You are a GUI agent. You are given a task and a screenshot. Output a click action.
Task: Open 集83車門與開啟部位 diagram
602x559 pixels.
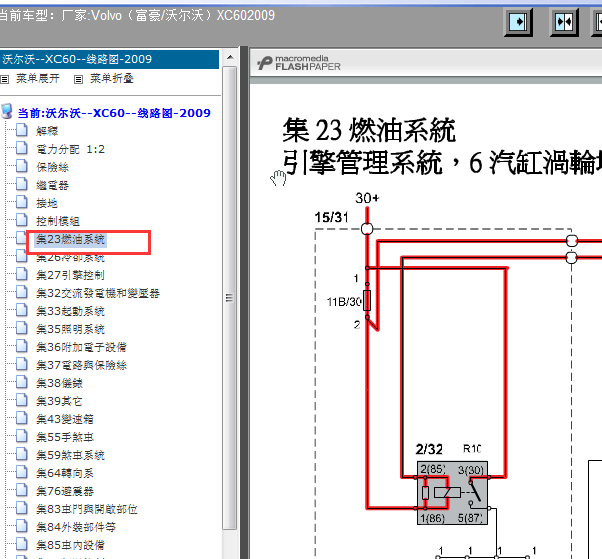(x=87, y=509)
